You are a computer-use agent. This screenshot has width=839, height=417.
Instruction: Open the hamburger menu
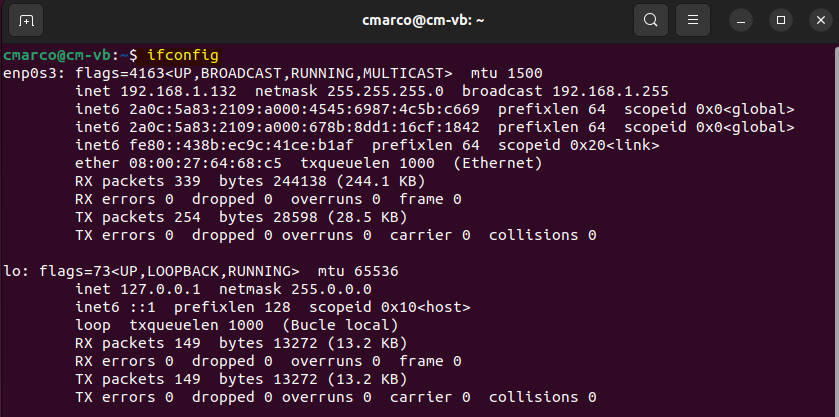tap(693, 20)
